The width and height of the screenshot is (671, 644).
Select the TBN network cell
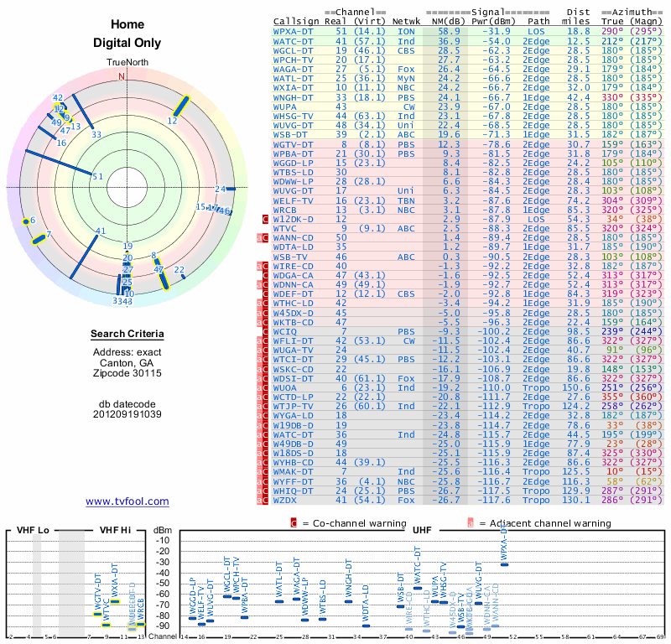pos(406,200)
